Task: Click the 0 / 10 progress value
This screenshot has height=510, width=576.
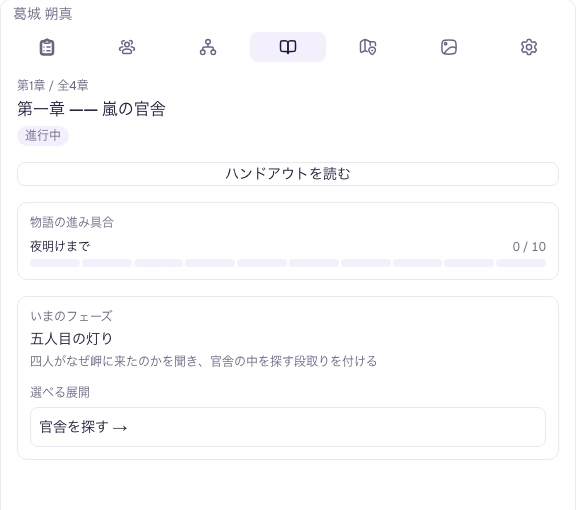Action: (x=529, y=247)
